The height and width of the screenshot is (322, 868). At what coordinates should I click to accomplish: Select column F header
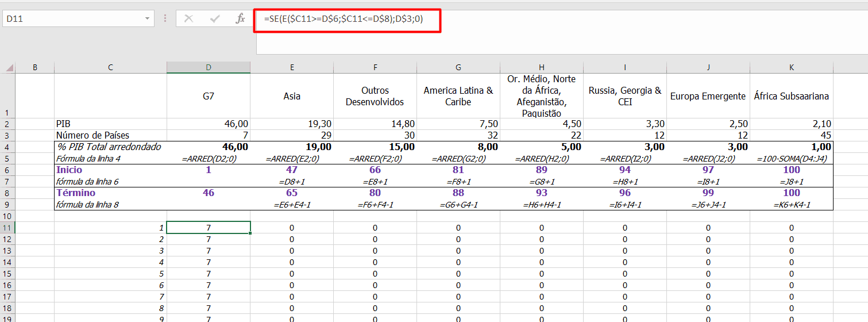click(x=375, y=67)
